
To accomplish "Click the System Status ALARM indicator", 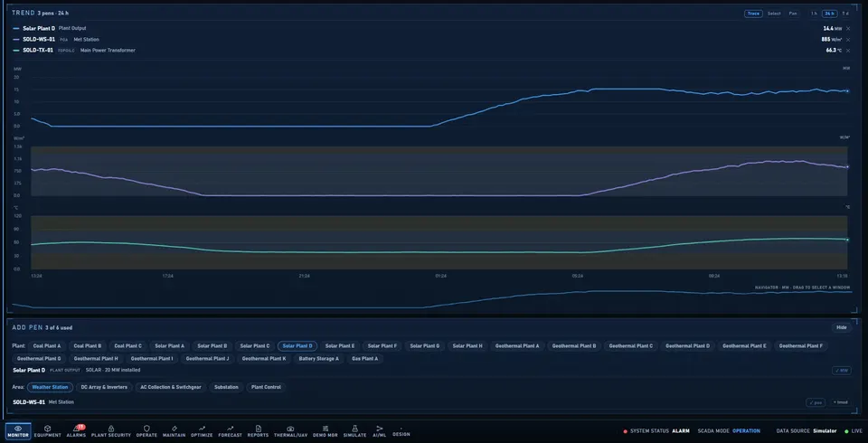I will [x=656, y=431].
